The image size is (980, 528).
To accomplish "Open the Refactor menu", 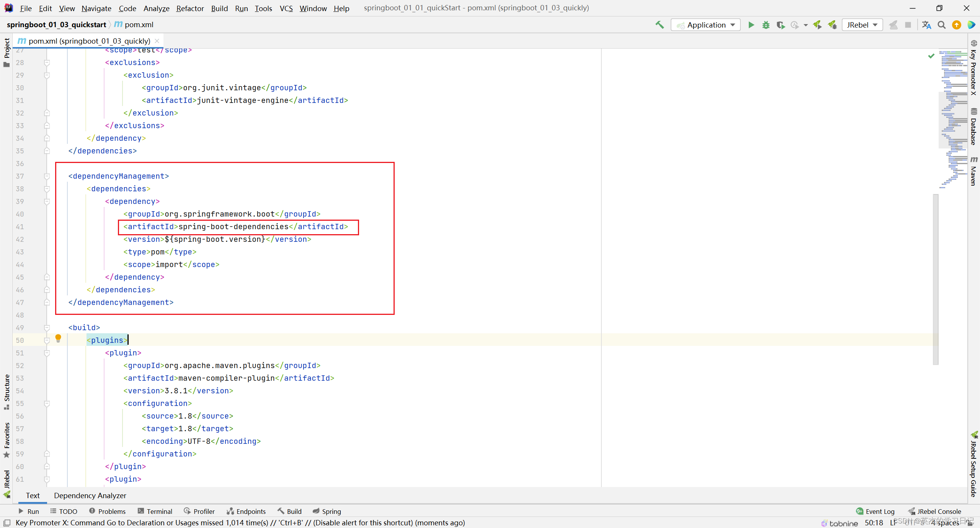I will (190, 8).
